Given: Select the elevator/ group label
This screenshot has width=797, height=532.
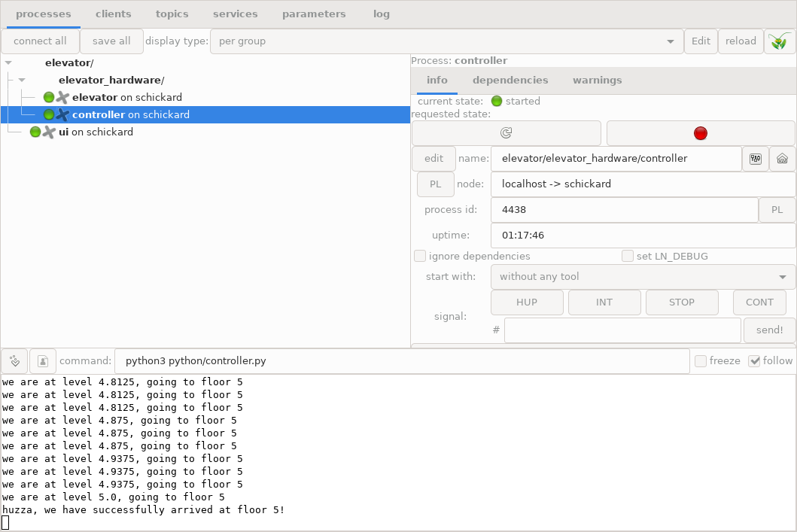Looking at the screenshot, I should point(69,63).
